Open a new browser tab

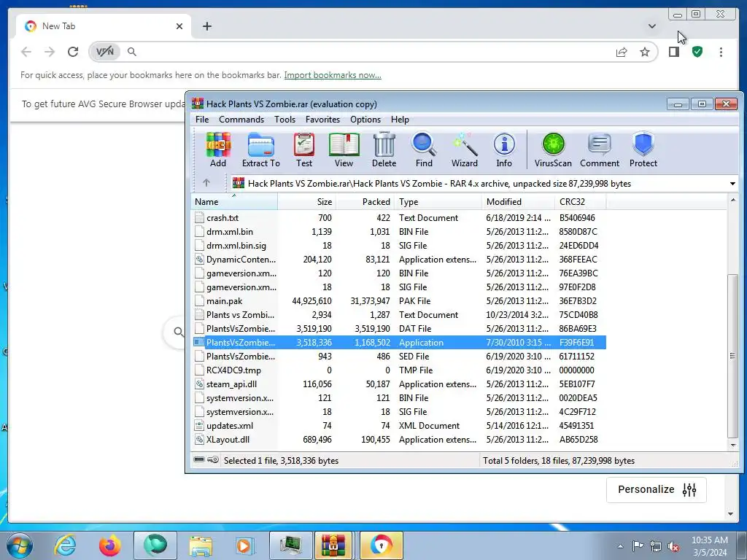206,26
